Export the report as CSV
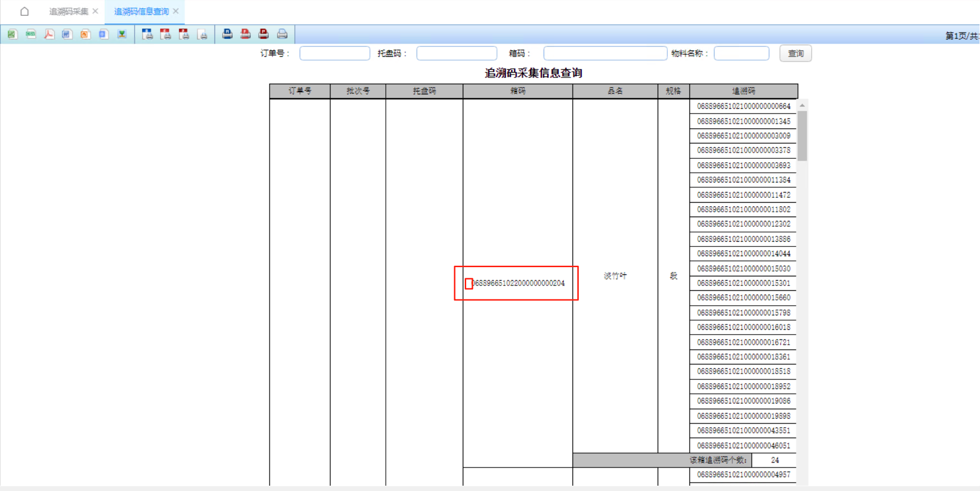 click(x=30, y=34)
